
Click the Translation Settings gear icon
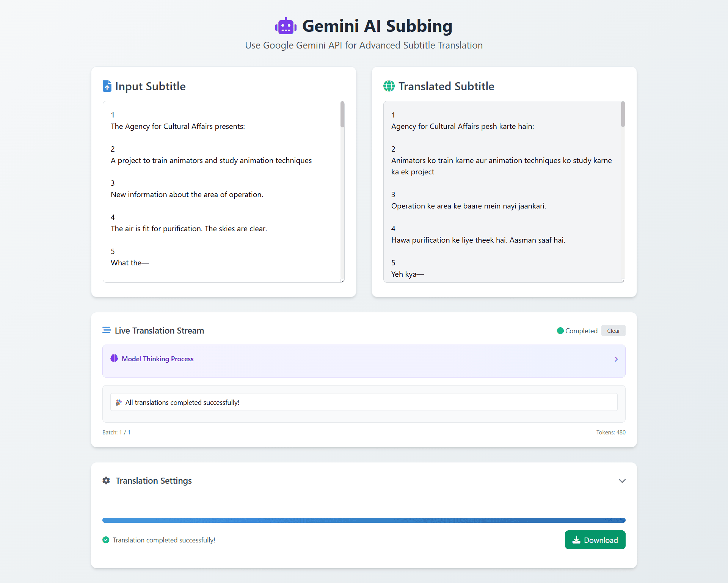pyautogui.click(x=106, y=480)
